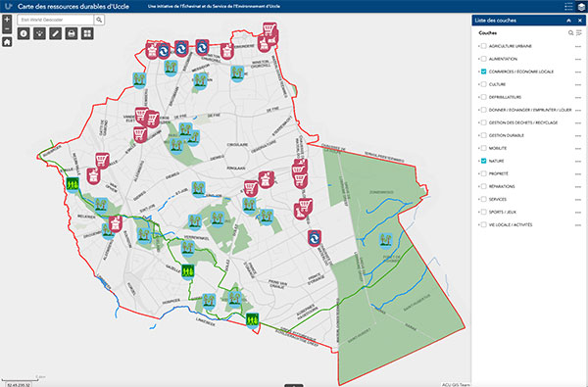Click the DEFIBRILLATEURS layer name

505,97
